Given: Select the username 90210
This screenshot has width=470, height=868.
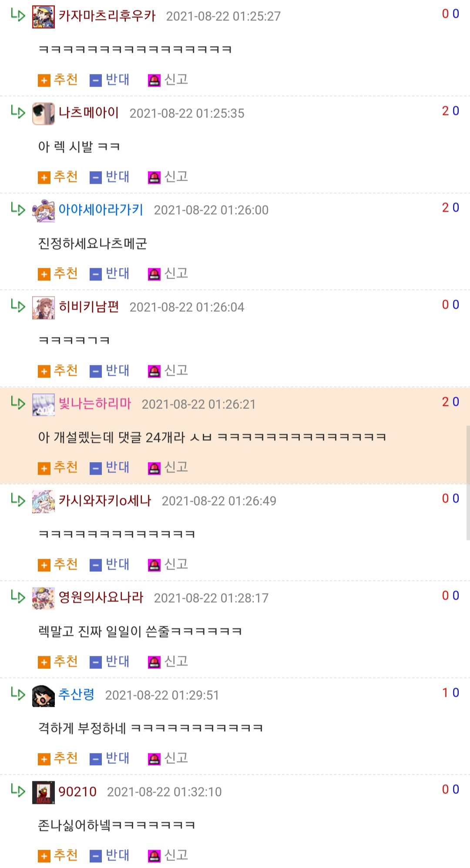Looking at the screenshot, I should point(77,791).
